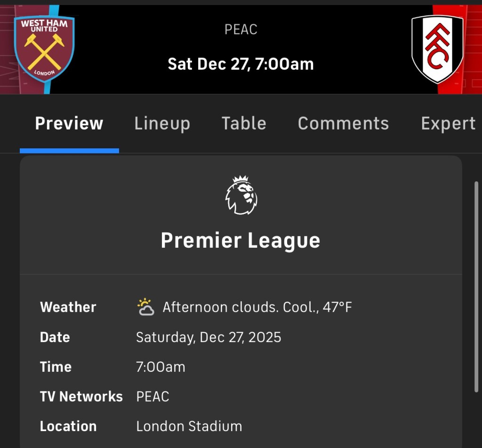Click the vertical scrollbar on the right
The image size is (482, 448).
click(476, 286)
